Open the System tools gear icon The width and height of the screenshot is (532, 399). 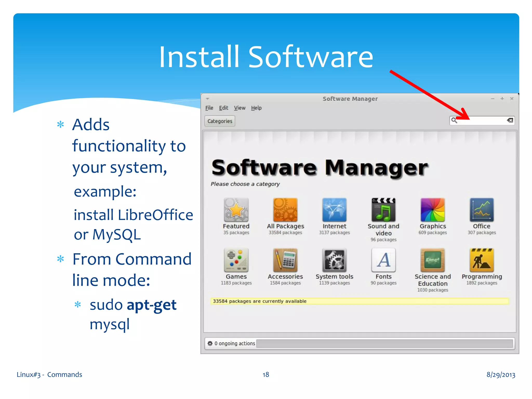pyautogui.click(x=334, y=260)
